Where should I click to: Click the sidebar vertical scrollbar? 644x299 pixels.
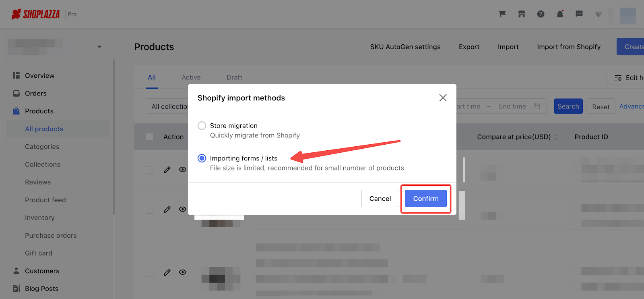(x=114, y=137)
